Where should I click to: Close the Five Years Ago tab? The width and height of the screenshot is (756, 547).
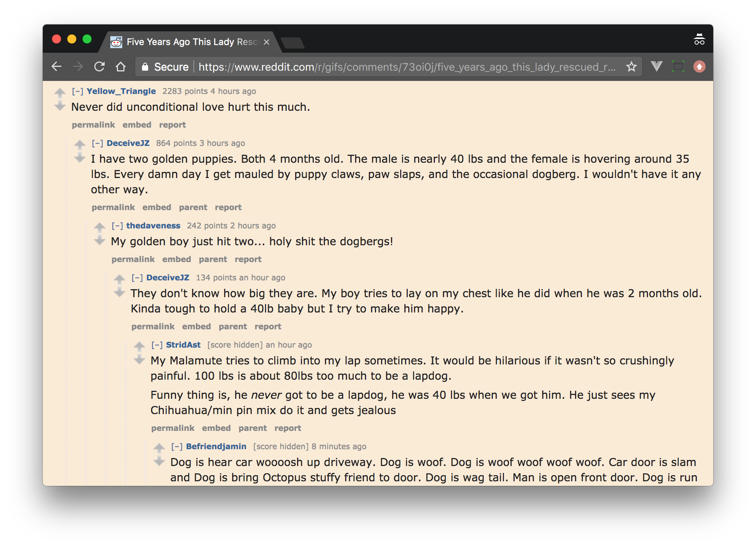point(267,42)
